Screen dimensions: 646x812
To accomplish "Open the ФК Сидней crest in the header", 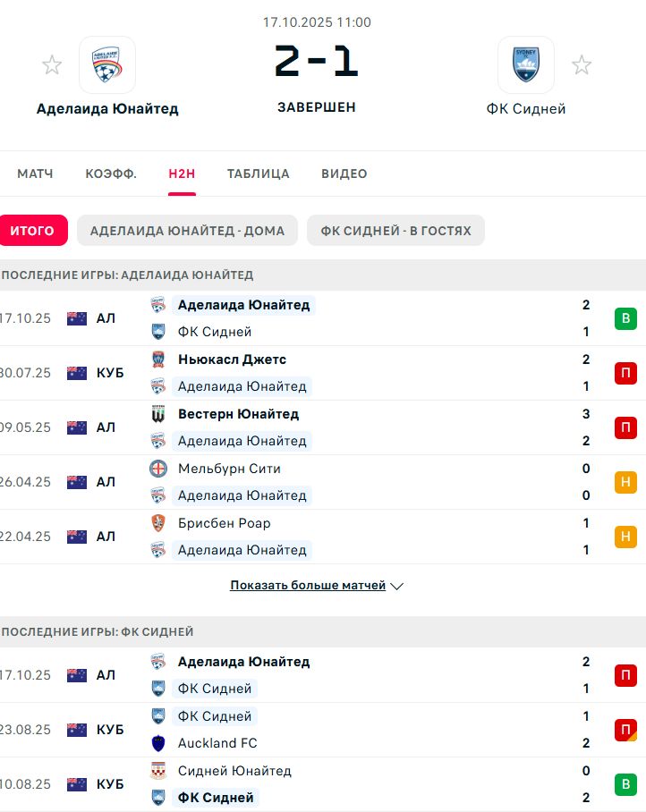I will pos(526,64).
